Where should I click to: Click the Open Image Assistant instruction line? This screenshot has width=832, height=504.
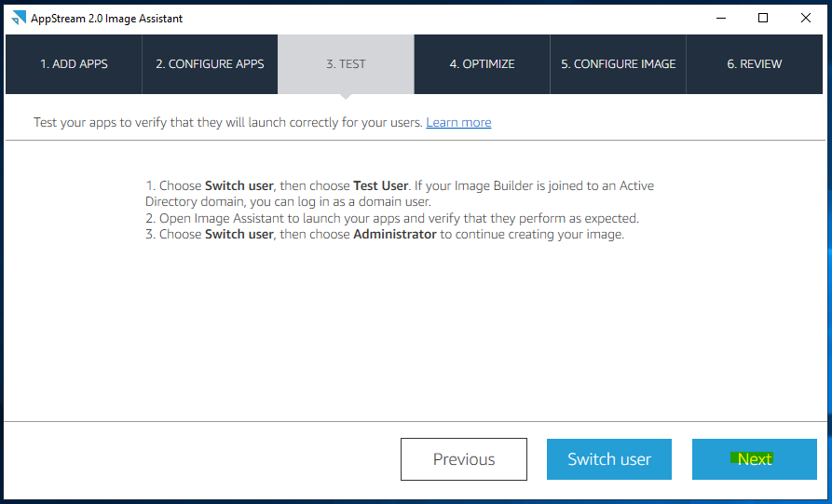(x=392, y=219)
